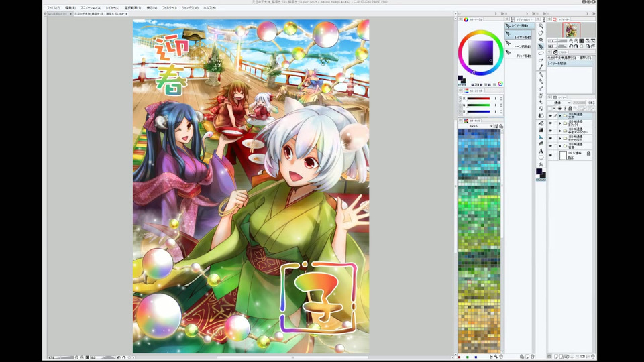Select the Zoom magnifier tool
The image size is (644, 362).
[x=541, y=25]
